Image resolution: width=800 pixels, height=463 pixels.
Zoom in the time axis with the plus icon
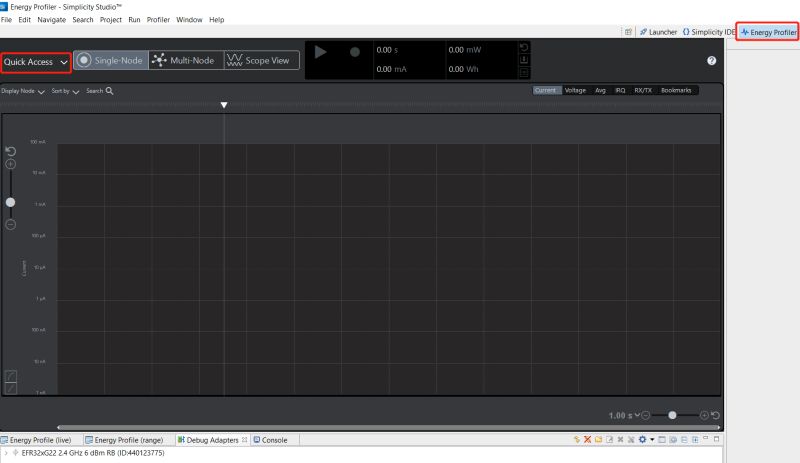(704, 416)
